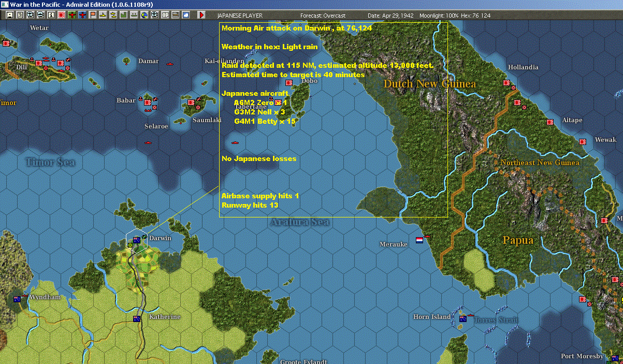Click the Merauke map label

(x=394, y=244)
